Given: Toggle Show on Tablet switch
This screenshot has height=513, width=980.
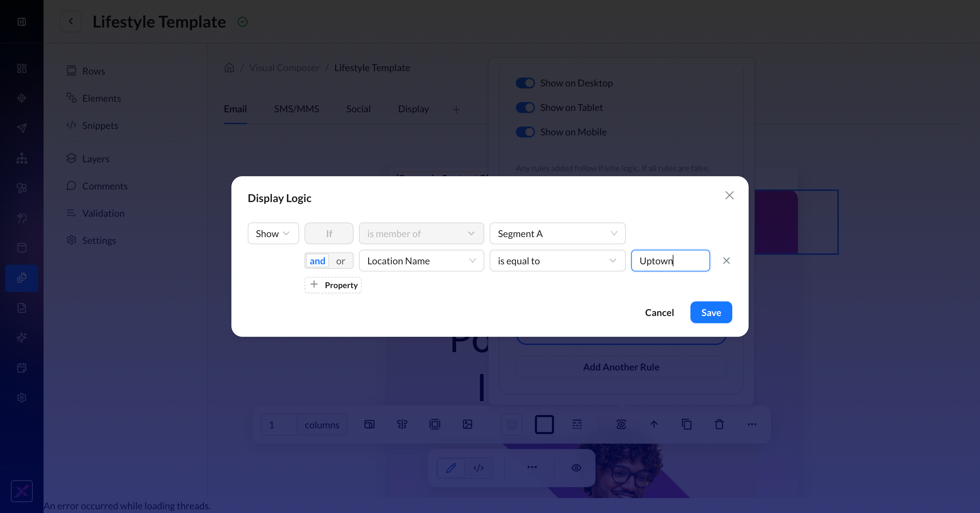Looking at the screenshot, I should tap(525, 107).
